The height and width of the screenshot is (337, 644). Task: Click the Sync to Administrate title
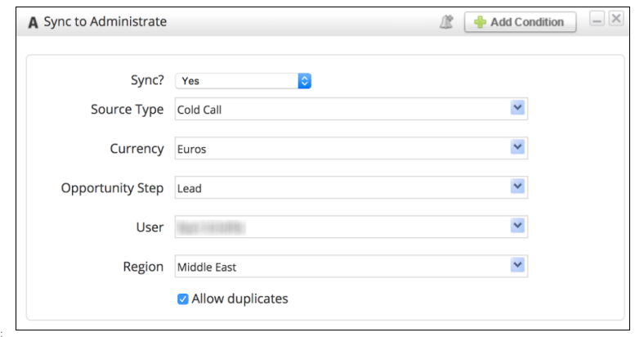pyautogui.click(x=105, y=21)
